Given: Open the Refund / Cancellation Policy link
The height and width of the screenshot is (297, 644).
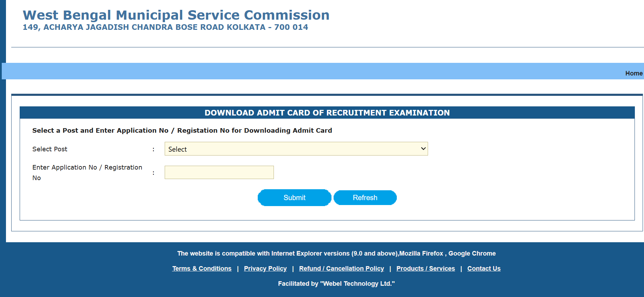Looking at the screenshot, I should (x=341, y=268).
